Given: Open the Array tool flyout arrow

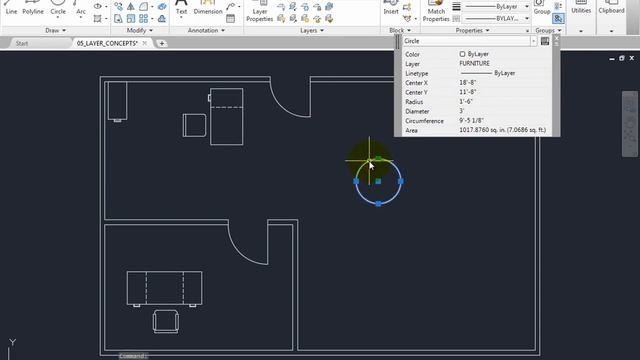Looking at the screenshot, I should (x=152, y=18).
